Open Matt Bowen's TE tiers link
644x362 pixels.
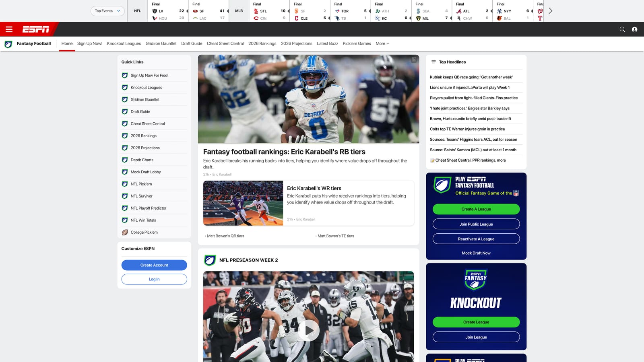tap(336, 236)
